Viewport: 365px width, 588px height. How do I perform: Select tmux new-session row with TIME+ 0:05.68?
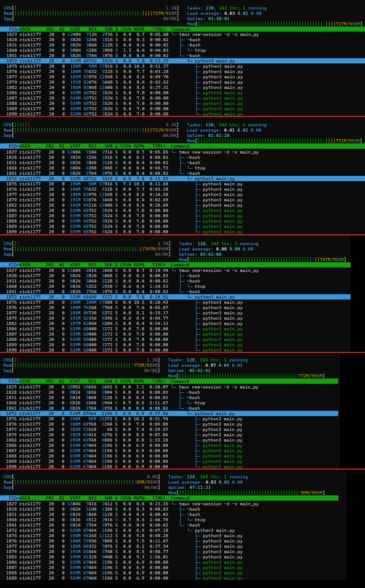coord(182,35)
